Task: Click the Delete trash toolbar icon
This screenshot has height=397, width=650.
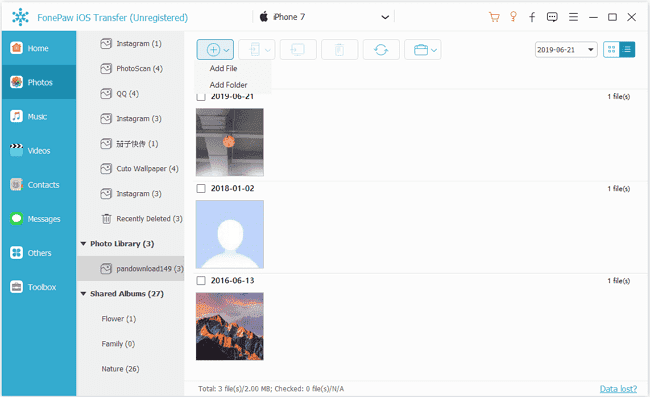Action: [x=340, y=50]
